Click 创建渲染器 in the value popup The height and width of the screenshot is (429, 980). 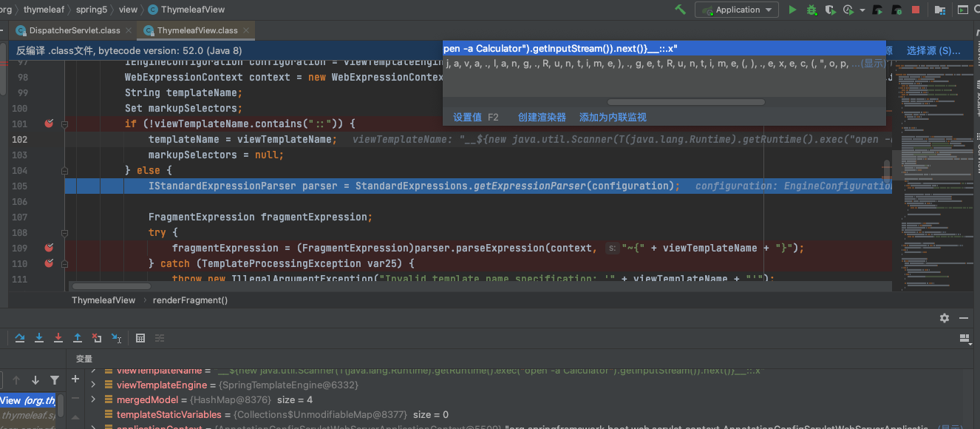coord(542,117)
